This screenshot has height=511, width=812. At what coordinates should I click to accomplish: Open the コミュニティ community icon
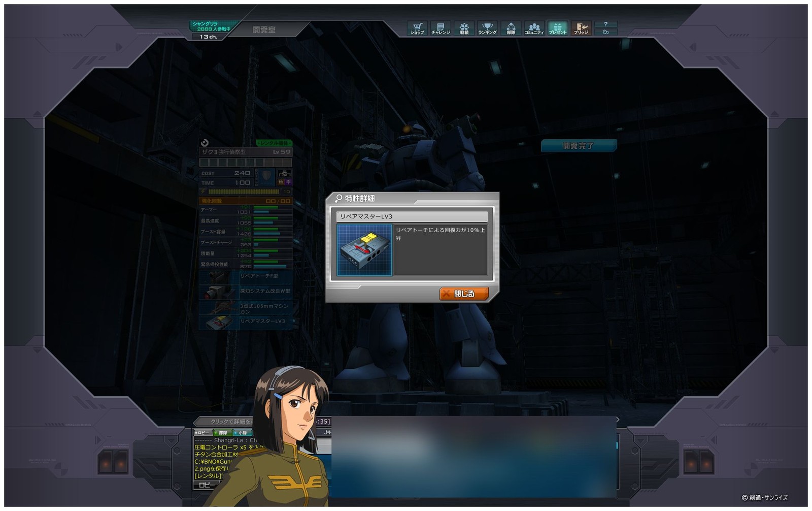[x=534, y=28]
